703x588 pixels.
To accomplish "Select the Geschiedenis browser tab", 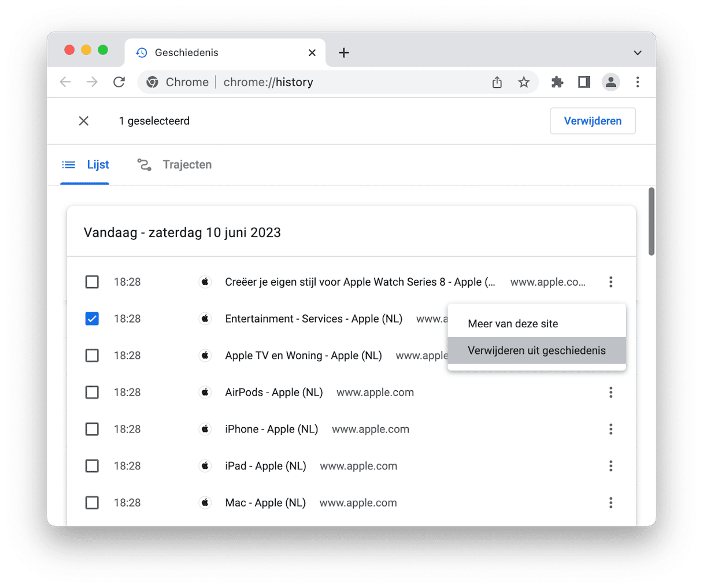I will pyautogui.click(x=225, y=53).
